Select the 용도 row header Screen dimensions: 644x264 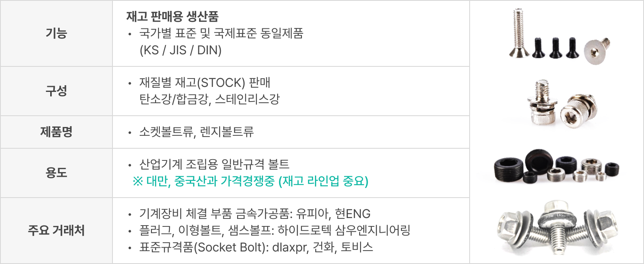56,173
